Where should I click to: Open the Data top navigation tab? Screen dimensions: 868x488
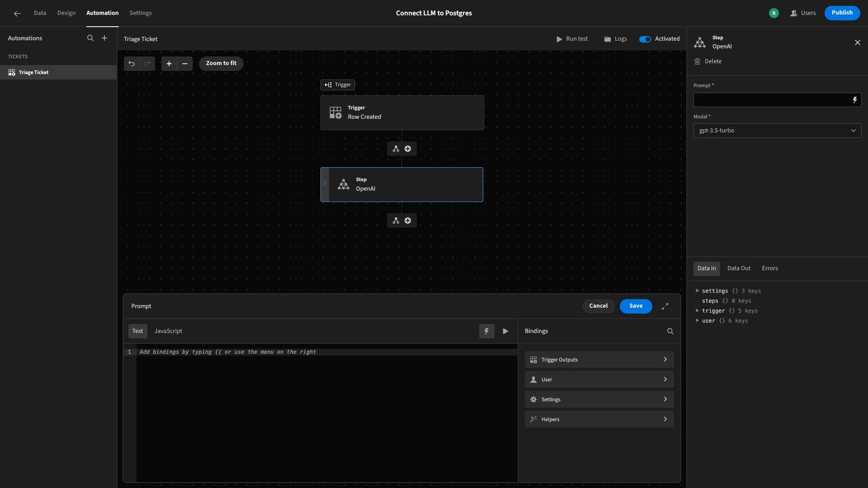tap(40, 13)
